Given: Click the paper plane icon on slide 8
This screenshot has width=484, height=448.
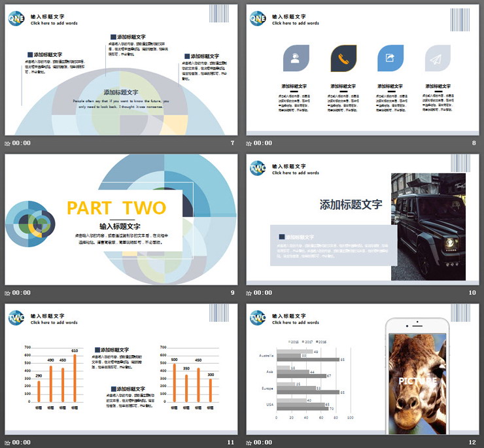Looking at the screenshot, I should click(438, 59).
